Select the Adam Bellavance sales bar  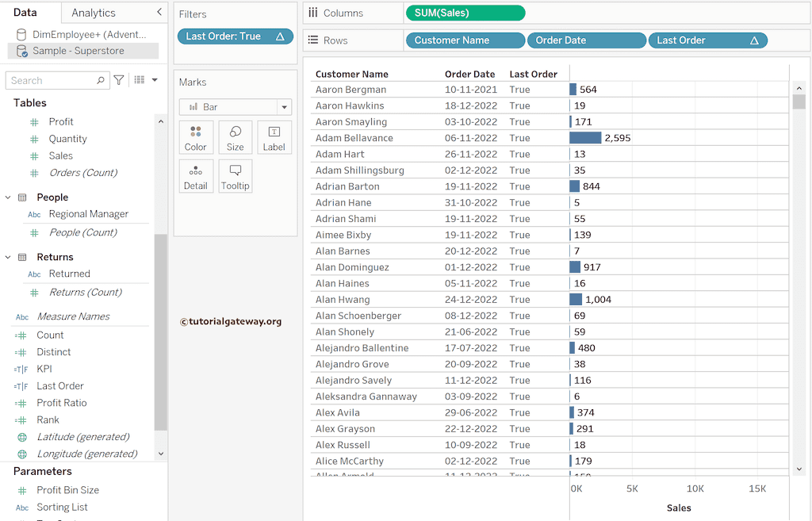[585, 138]
